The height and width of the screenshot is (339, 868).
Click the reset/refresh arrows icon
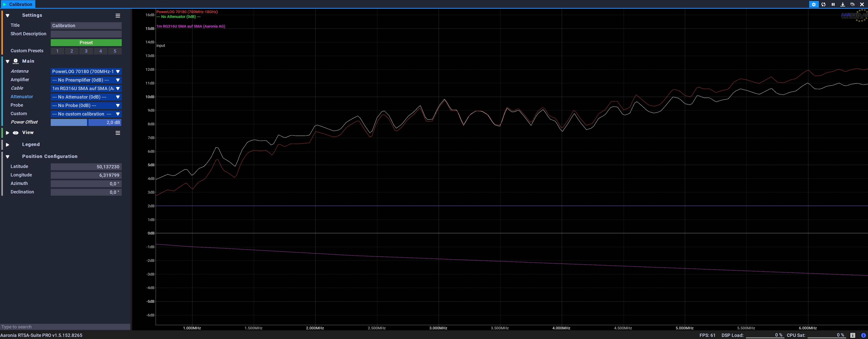tap(823, 4)
